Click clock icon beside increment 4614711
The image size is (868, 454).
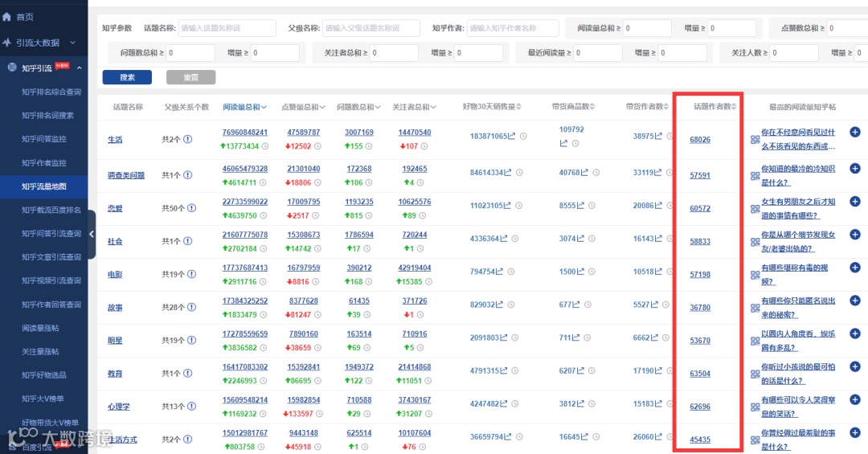(262, 182)
